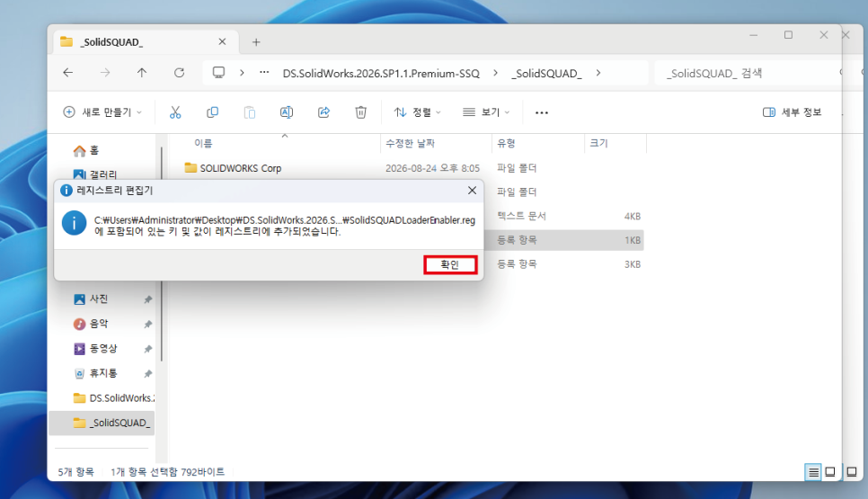The width and height of the screenshot is (868, 499).
Task: Sort by 크기 column header
Action: tap(599, 144)
